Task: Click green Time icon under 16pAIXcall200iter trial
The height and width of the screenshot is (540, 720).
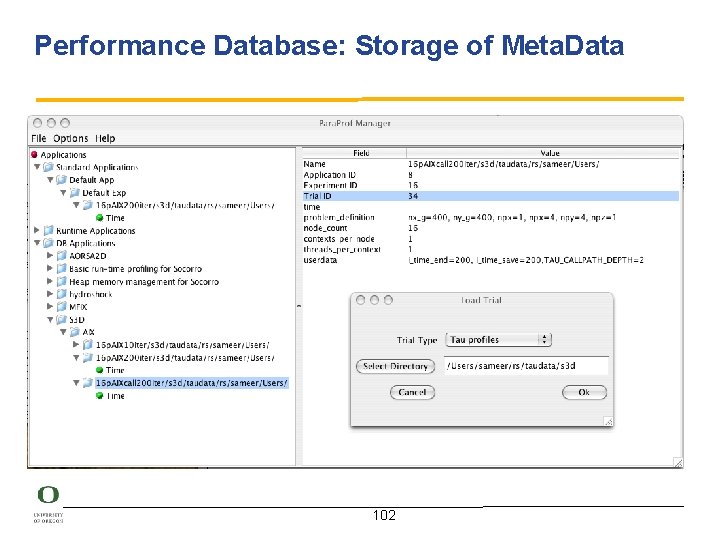Action: [100, 396]
